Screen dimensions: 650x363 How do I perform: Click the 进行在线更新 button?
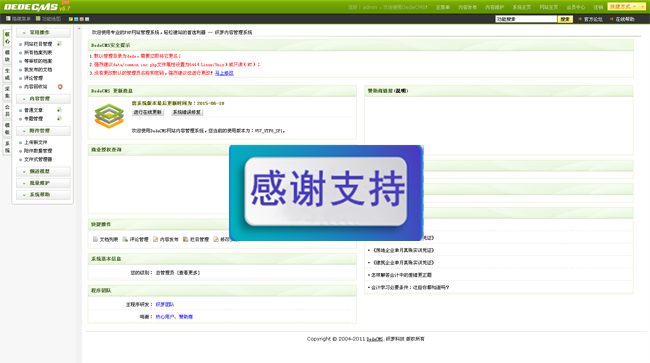point(148,112)
